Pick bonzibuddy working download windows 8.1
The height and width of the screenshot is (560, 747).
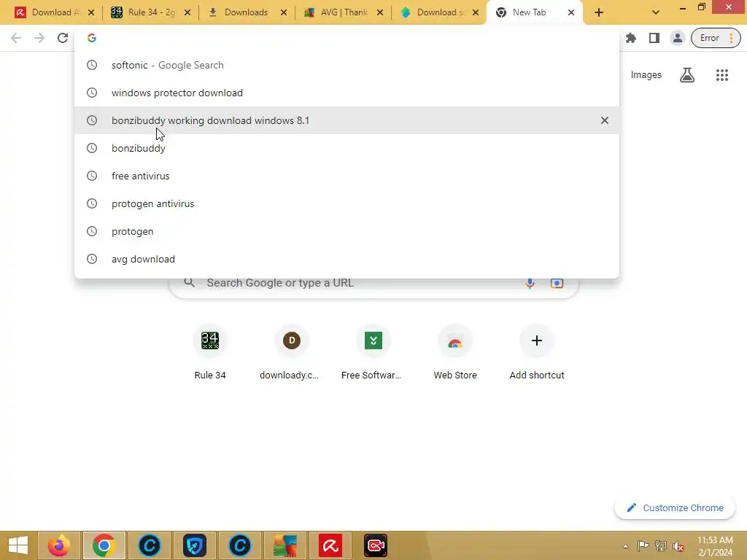tap(347, 120)
